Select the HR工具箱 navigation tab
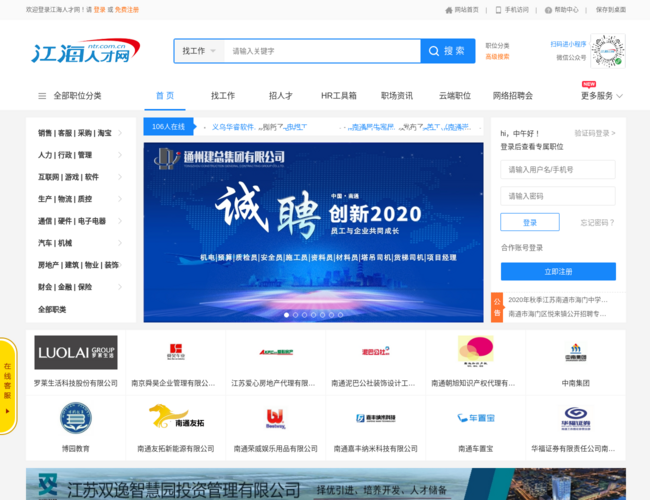The image size is (650, 500). click(x=339, y=96)
